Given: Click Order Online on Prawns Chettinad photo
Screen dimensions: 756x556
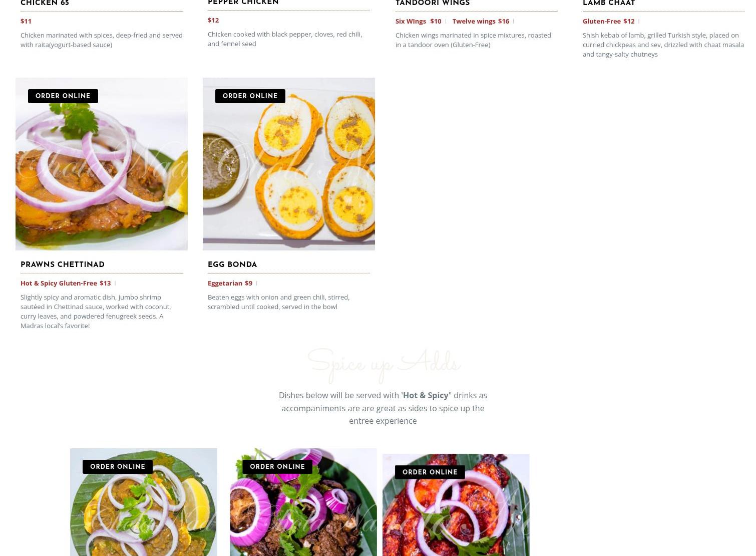Looking at the screenshot, I should point(63,96).
